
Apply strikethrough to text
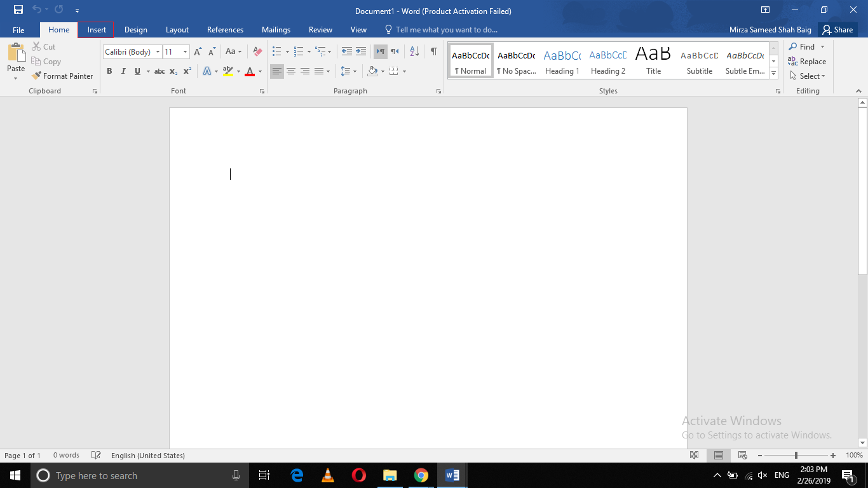coord(159,71)
